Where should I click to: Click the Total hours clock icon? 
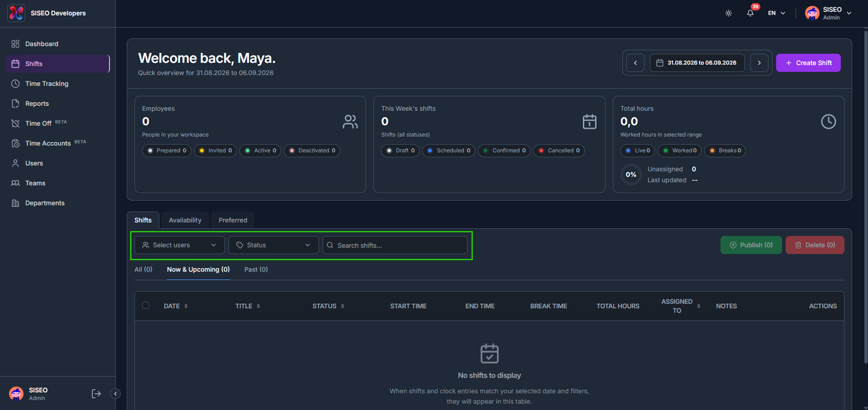829,122
